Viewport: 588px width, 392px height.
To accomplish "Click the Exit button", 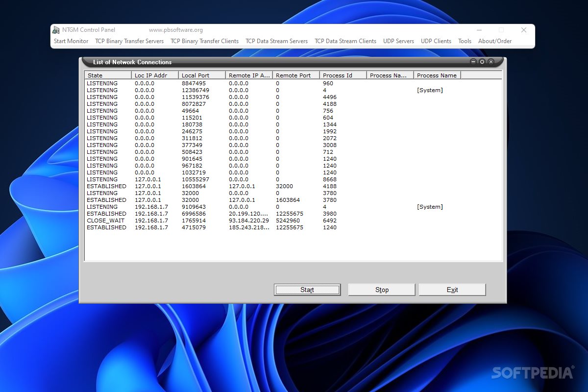I will [452, 290].
